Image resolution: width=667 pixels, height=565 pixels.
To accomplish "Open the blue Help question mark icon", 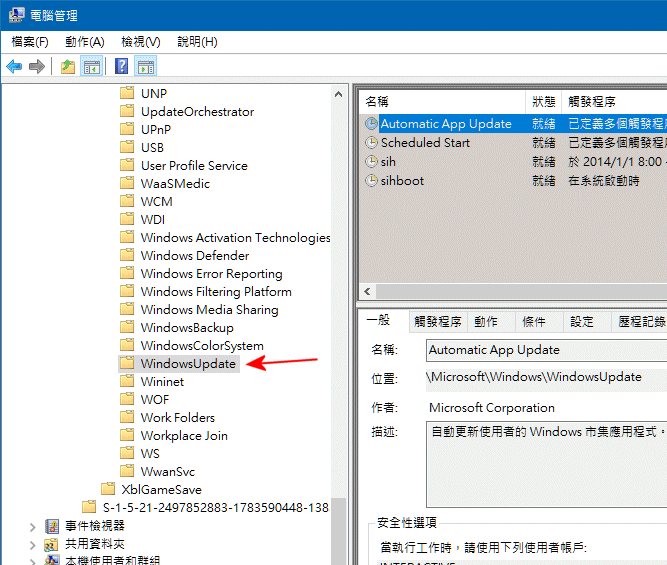I will [122, 66].
